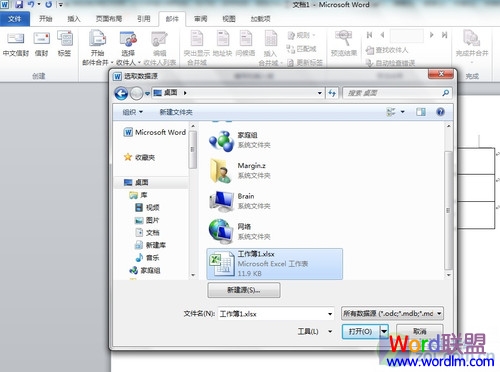Image resolution: width=500 pixels, height=372 pixels.
Task: Open the file type filter dropdown 所有数据源
Action: (392, 313)
